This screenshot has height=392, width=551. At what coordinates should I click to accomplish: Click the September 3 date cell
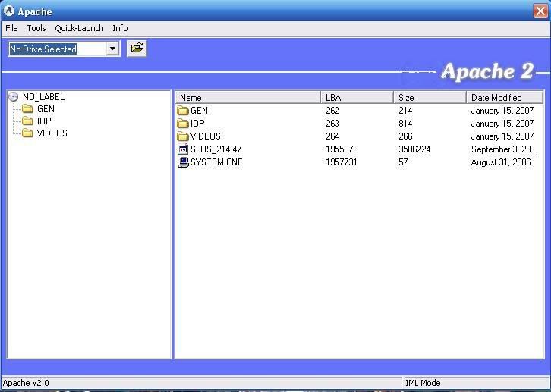click(504, 149)
